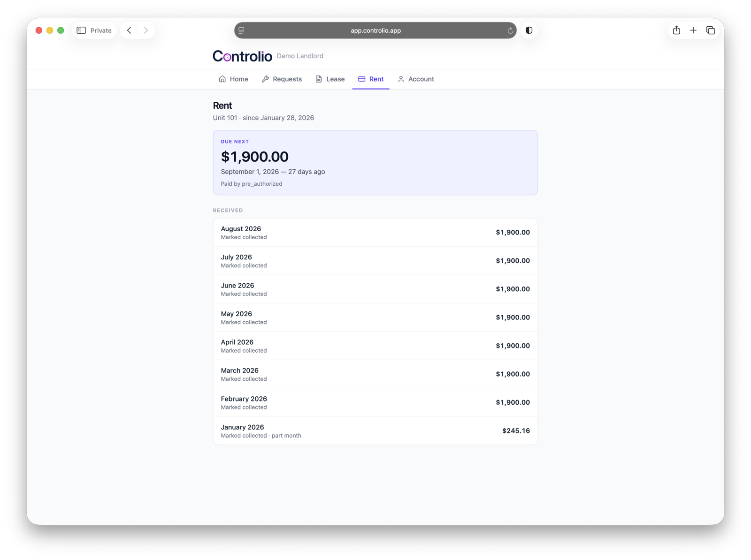Click "September 1, 2026 — 27 days ago"
Screen dimensions: 751x560
click(273, 172)
